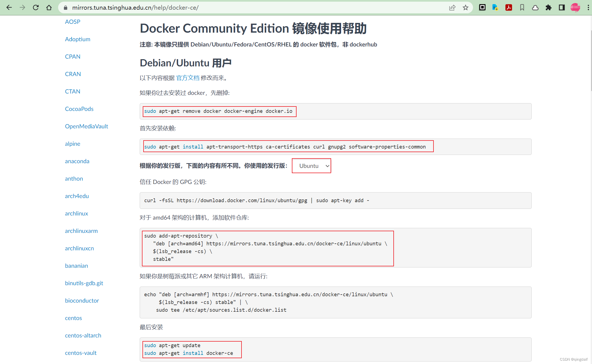Open the archlinux sidebar link
This screenshot has height=364, width=592.
click(76, 213)
